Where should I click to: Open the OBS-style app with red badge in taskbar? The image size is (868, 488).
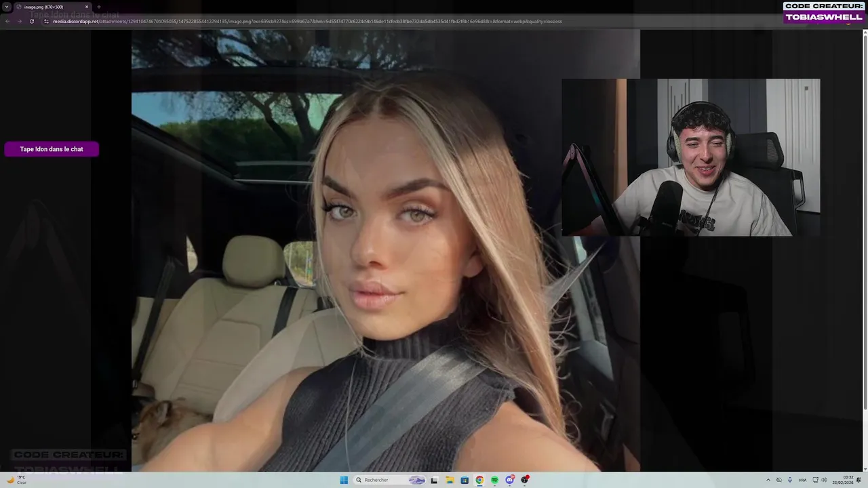[525, 480]
